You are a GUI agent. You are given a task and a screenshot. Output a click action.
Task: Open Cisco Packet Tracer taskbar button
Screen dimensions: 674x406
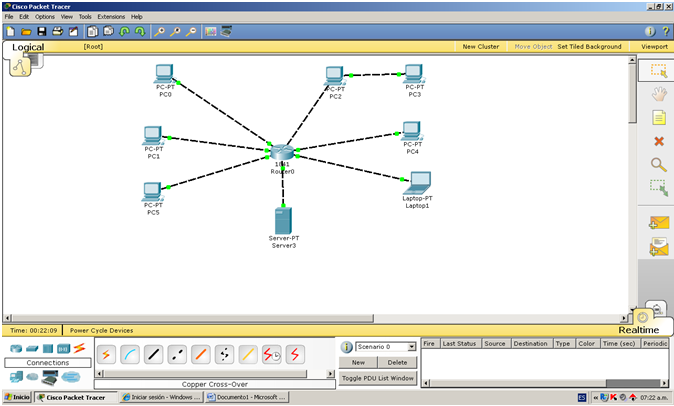pos(76,397)
